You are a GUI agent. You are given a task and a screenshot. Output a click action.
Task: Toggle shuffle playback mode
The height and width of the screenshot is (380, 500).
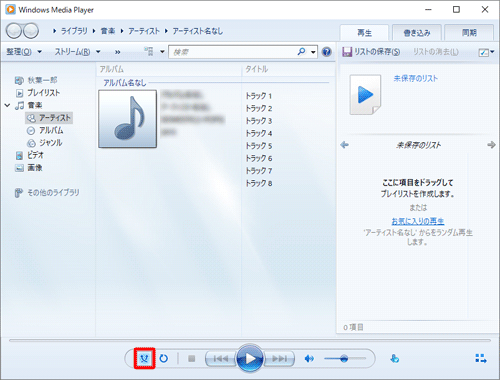click(144, 359)
